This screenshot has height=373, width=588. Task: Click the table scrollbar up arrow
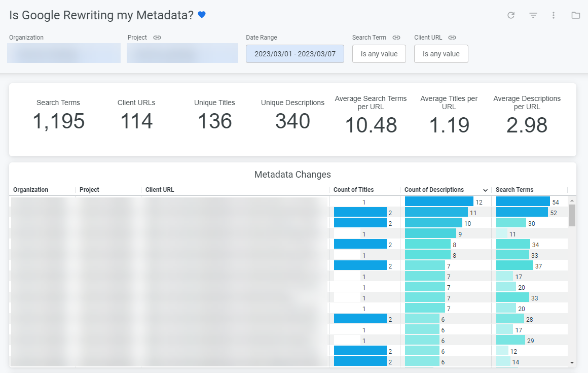click(572, 200)
